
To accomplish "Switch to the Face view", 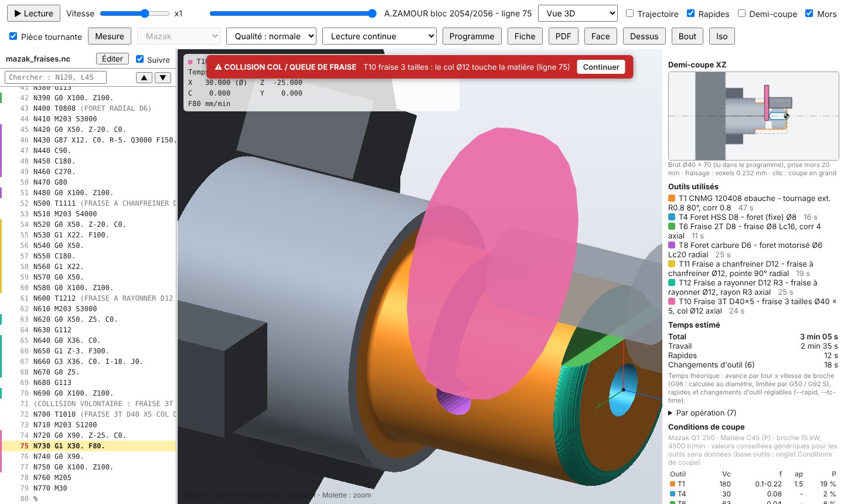I will [x=600, y=36].
